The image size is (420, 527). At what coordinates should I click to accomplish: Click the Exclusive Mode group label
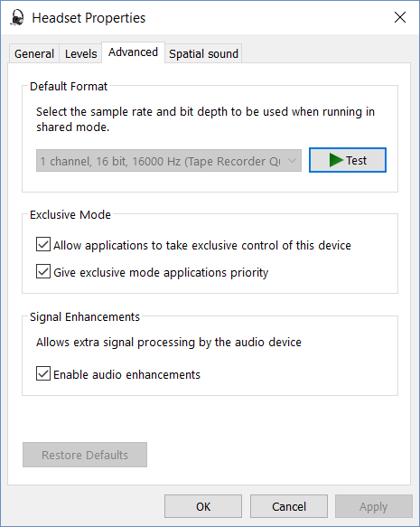70,215
